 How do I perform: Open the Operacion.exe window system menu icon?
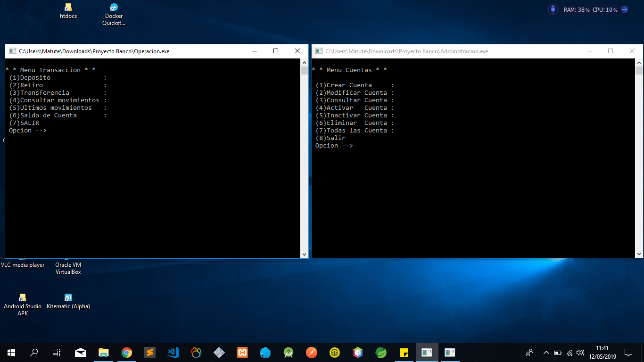pos(12,51)
